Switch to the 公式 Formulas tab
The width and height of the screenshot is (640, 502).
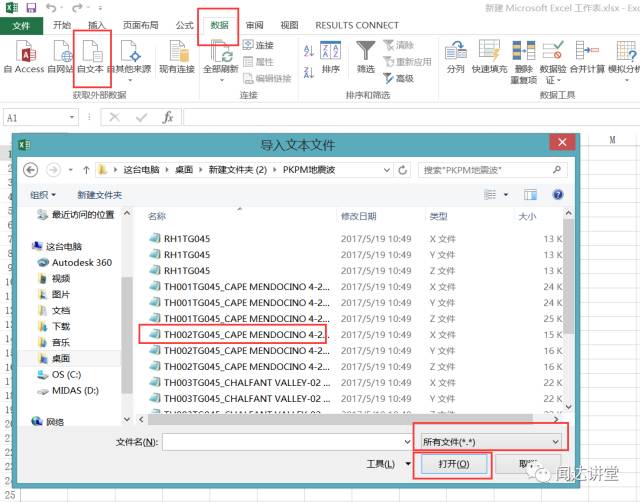184,25
